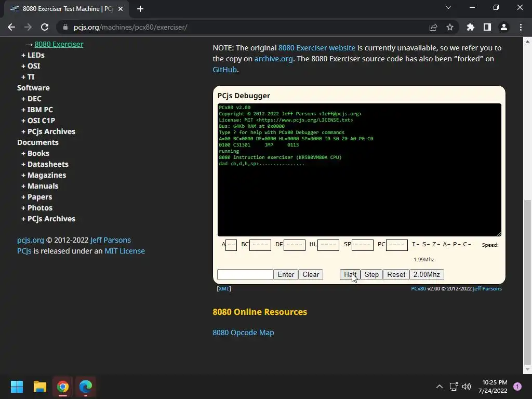532x399 pixels.
Task: Open the Windows Start menu
Action: 17,387
